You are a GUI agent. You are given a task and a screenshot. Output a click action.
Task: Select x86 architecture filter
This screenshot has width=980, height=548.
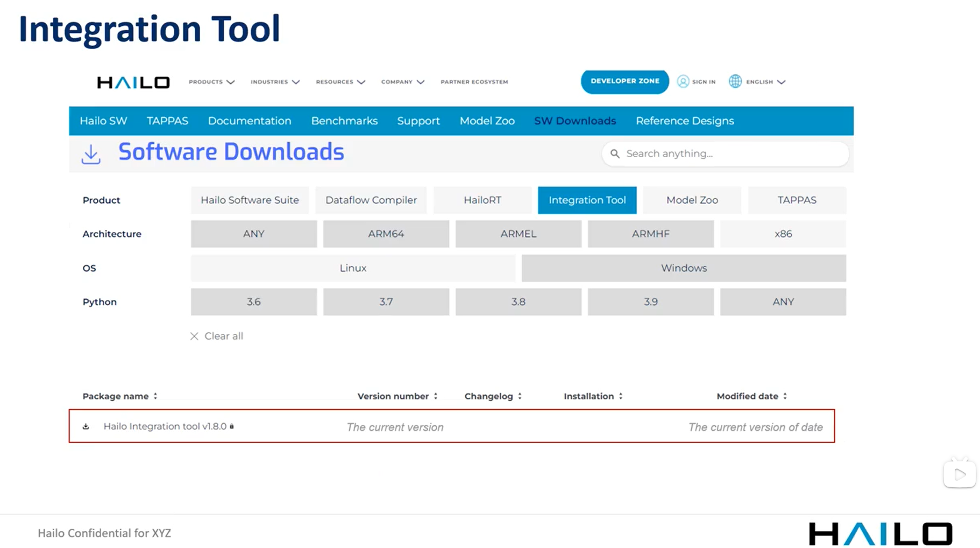(783, 234)
